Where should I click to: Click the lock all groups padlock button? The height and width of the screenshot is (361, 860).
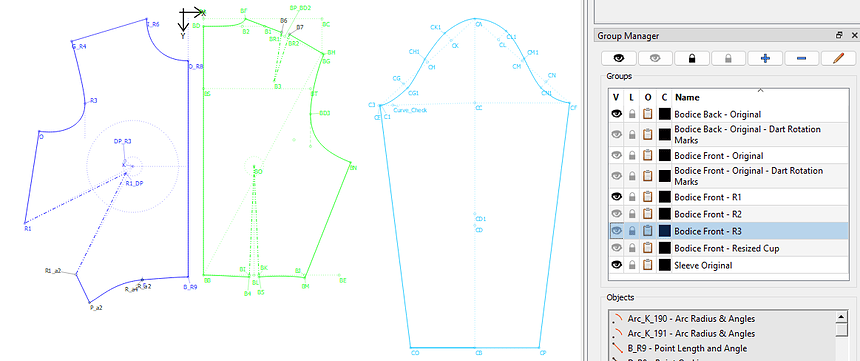692,58
